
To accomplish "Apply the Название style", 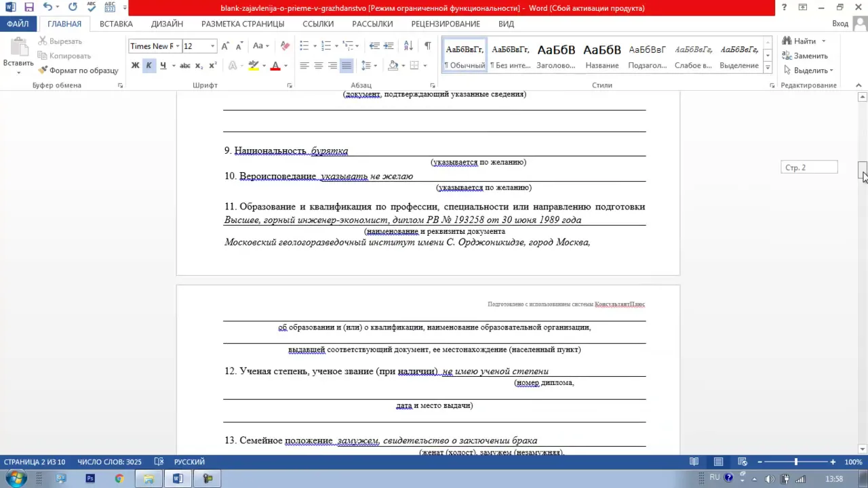I will pos(602,55).
